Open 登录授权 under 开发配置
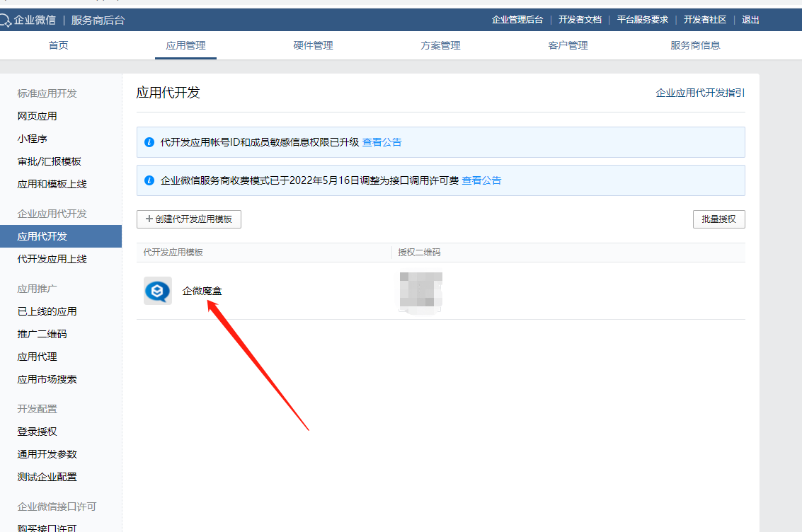 37,432
